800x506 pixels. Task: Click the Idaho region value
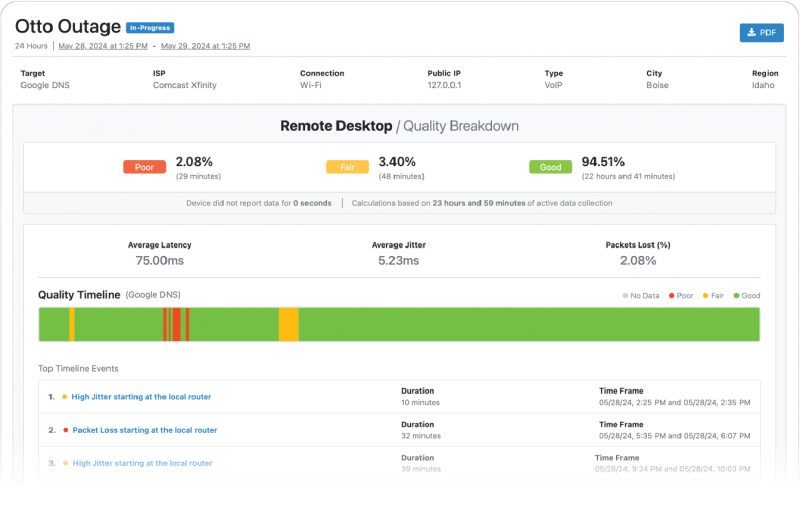[763, 85]
